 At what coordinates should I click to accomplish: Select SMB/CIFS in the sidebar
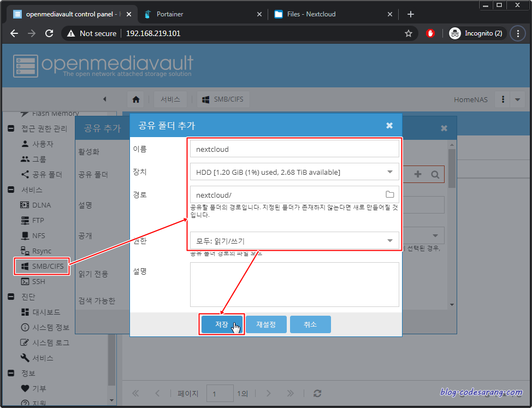pyautogui.click(x=42, y=266)
